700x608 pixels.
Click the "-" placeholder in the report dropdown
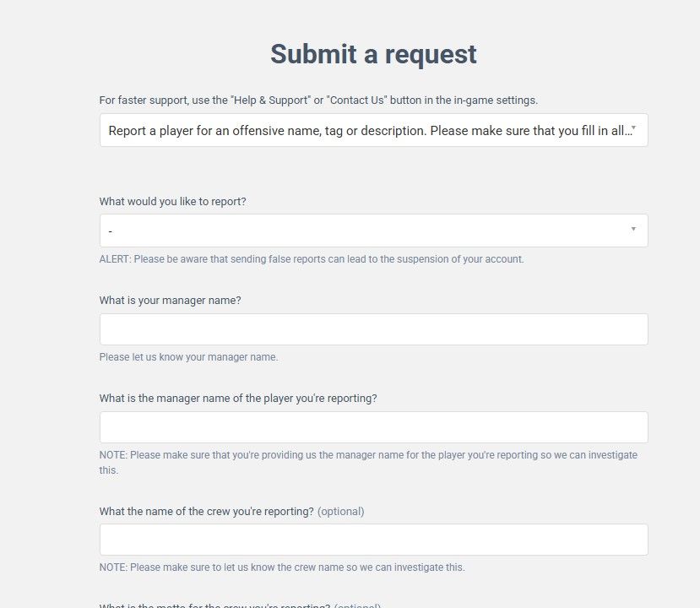[111, 231]
